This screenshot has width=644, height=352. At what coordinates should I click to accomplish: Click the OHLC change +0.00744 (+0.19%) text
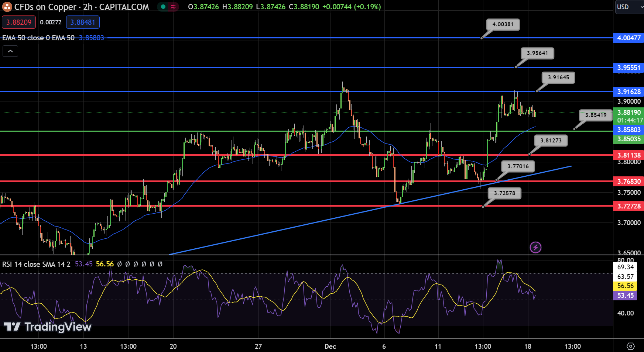pos(351,7)
